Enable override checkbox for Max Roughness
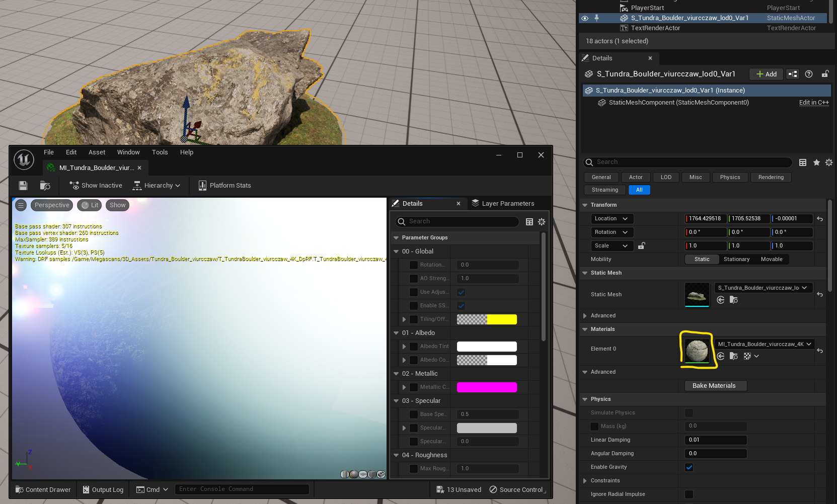The width and height of the screenshot is (837, 504). [x=414, y=469]
